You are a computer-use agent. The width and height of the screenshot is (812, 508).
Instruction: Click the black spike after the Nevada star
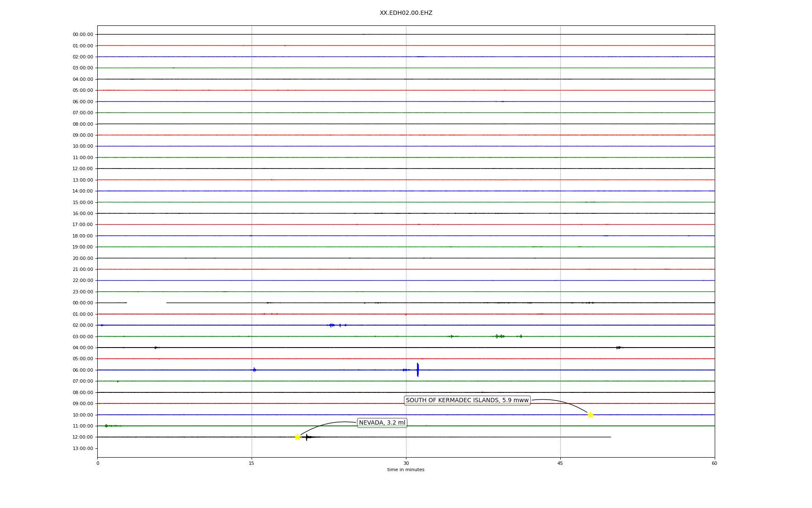[x=307, y=437]
